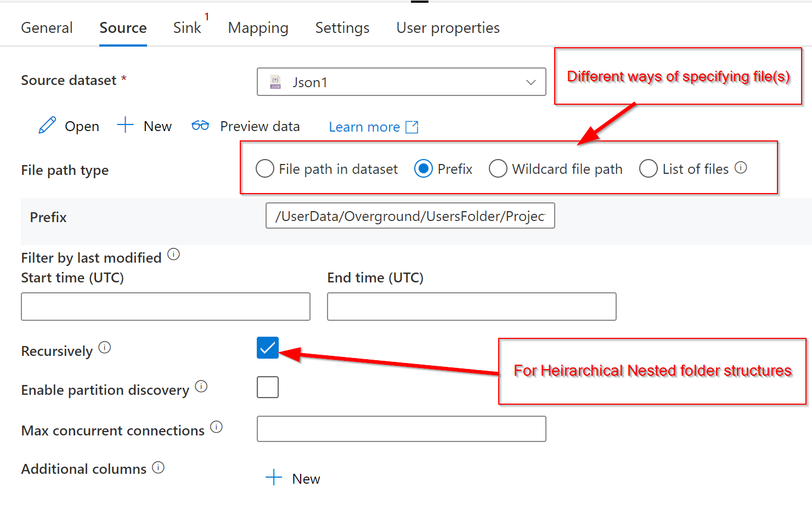Click the Learn more link

pos(364,127)
